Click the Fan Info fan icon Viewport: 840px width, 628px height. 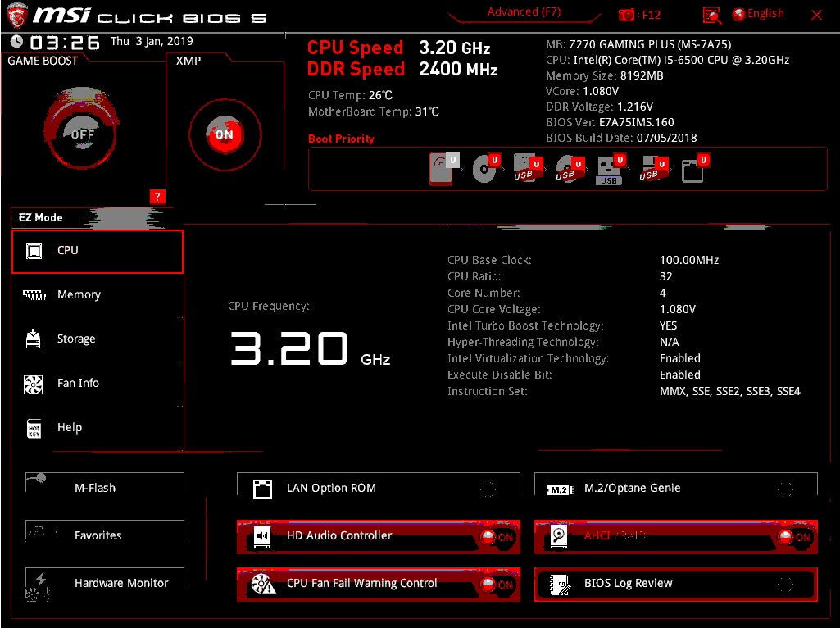point(34,384)
